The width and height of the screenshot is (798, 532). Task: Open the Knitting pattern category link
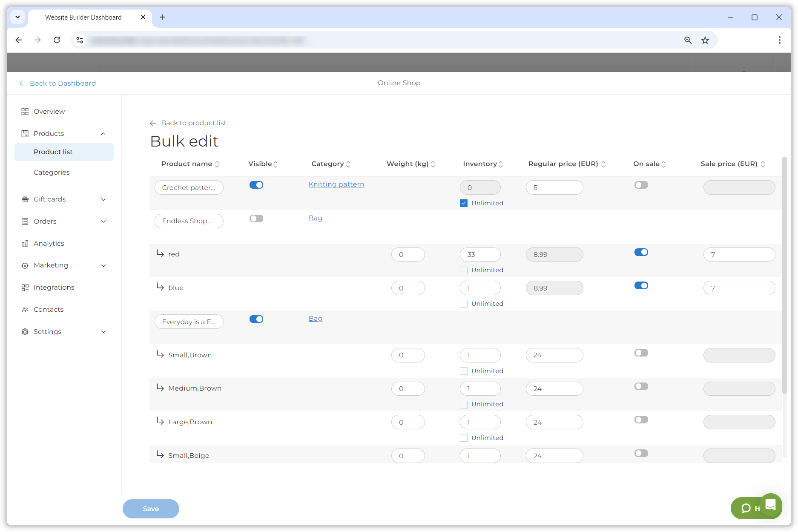coord(336,184)
